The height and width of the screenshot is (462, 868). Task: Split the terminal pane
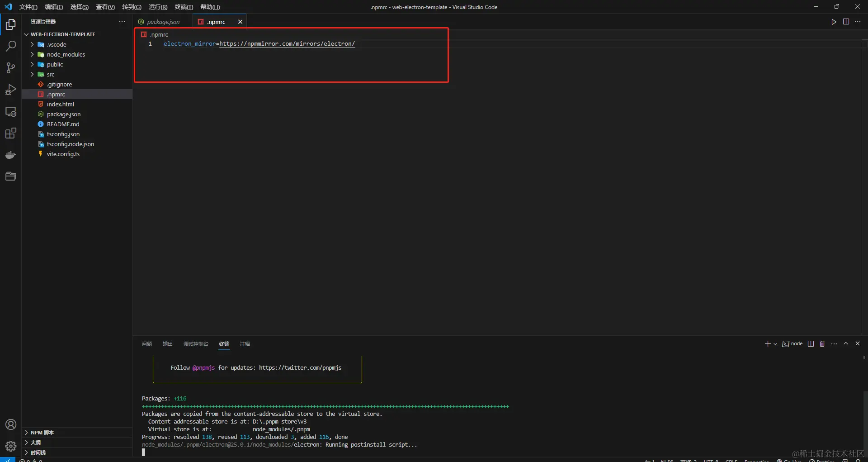pos(811,344)
